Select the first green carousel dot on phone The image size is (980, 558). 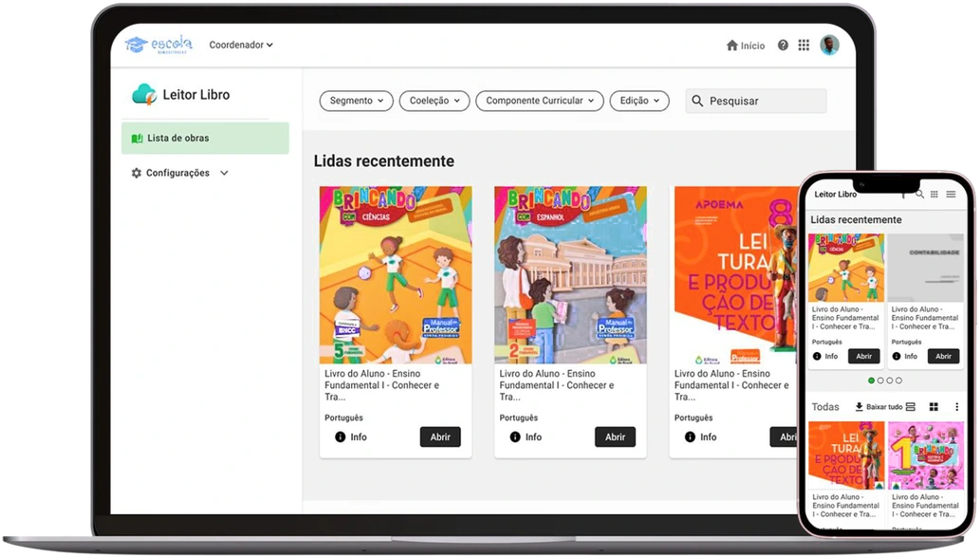click(x=871, y=381)
